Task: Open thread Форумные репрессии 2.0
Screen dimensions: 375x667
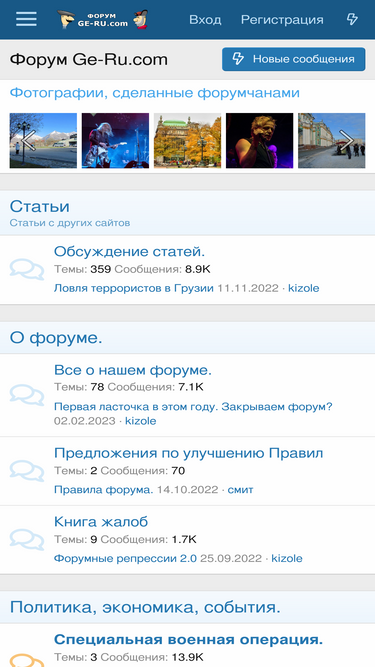Action: (125, 559)
